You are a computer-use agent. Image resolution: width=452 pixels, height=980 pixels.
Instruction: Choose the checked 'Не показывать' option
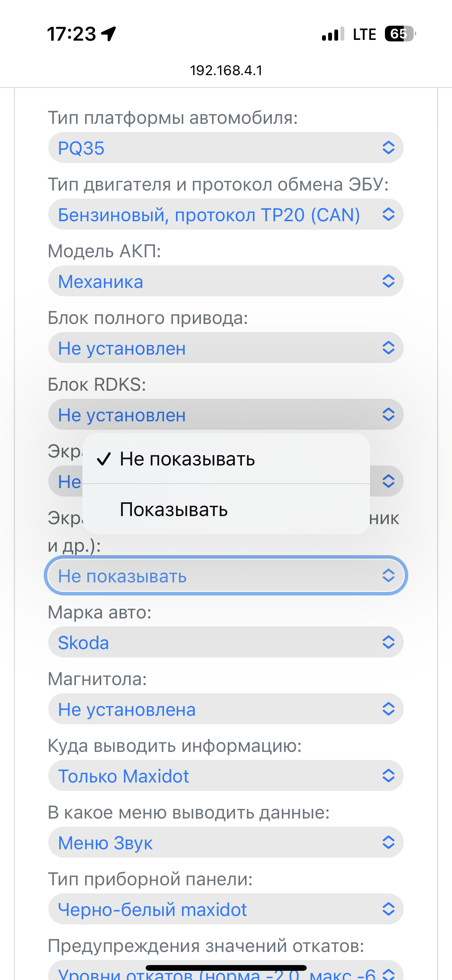226,459
